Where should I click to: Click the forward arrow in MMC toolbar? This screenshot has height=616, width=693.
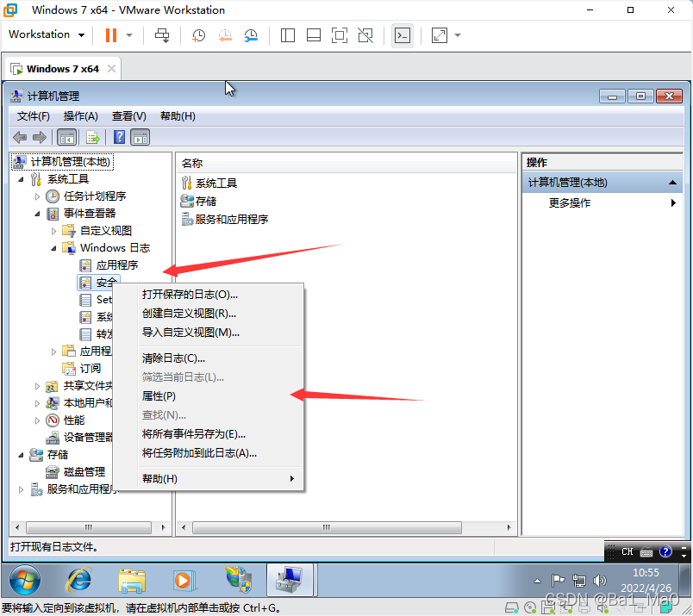[x=40, y=138]
